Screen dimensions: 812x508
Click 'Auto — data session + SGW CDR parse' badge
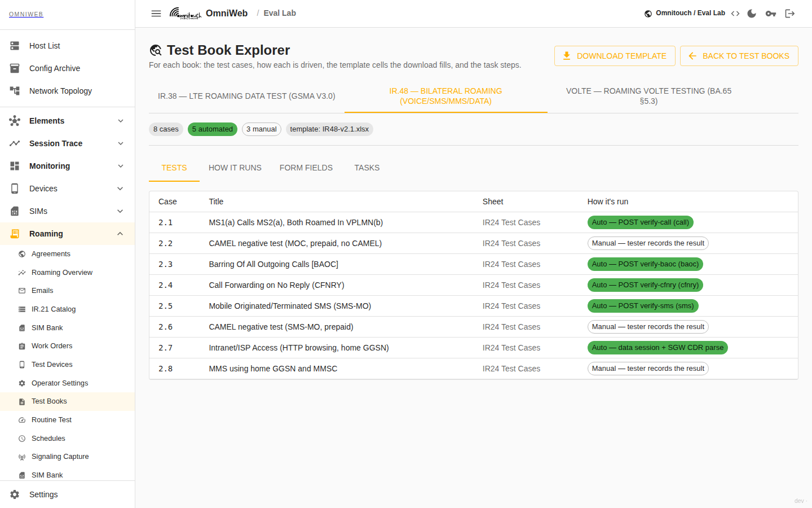pos(657,348)
